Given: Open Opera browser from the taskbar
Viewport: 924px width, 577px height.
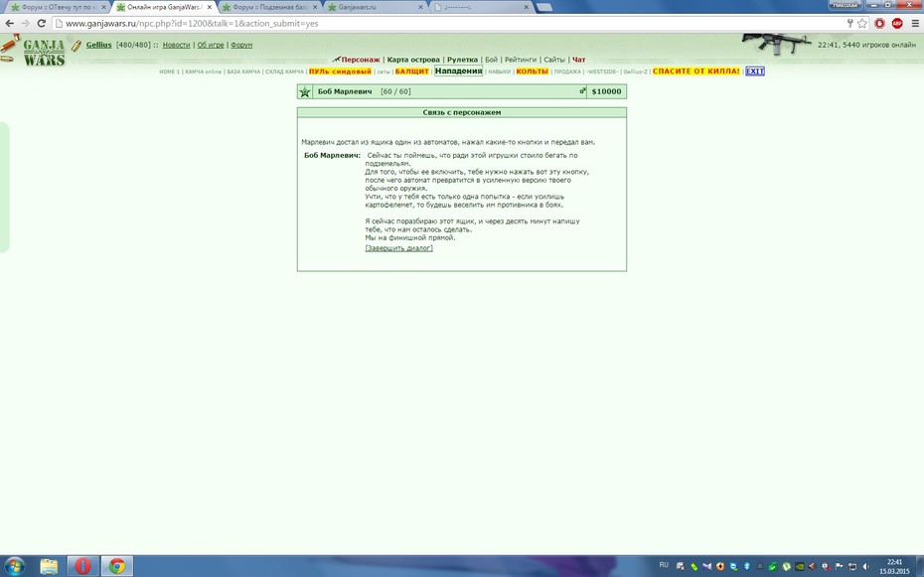Looking at the screenshot, I should 83,566.
